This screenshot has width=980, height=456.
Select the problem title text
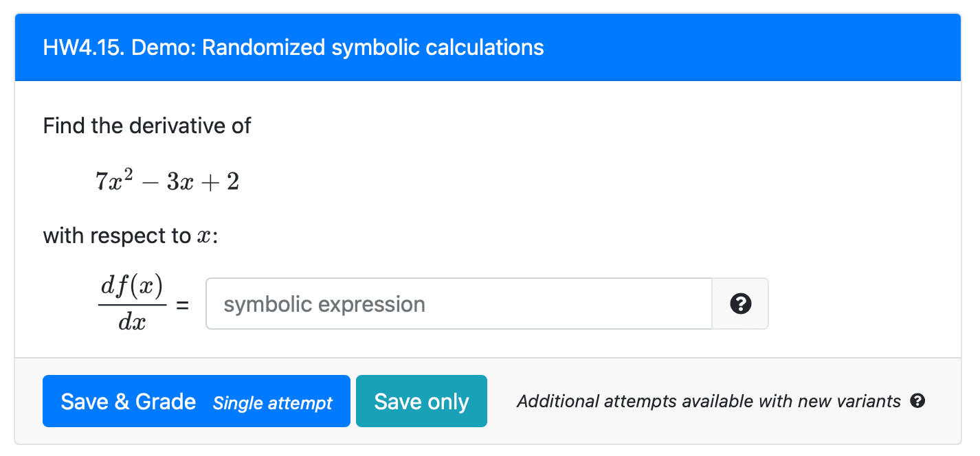(293, 47)
